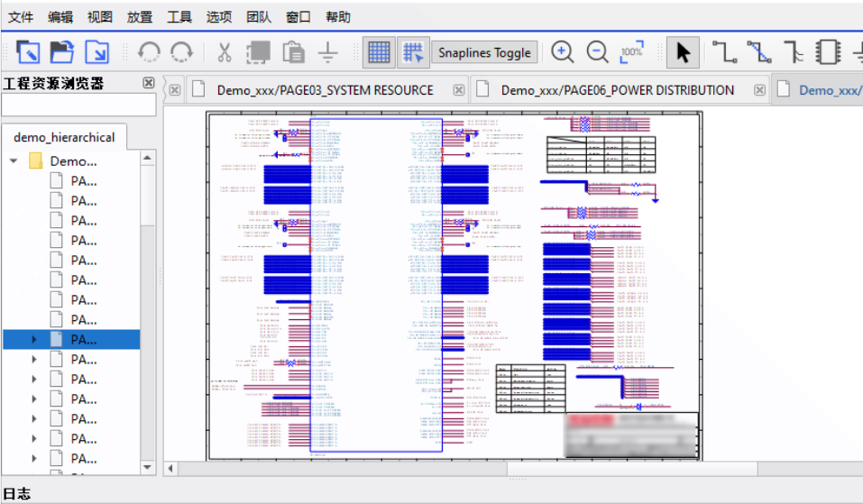The width and height of the screenshot is (863, 504).
Task: Click the paste clipboard icon
Action: pos(293,52)
